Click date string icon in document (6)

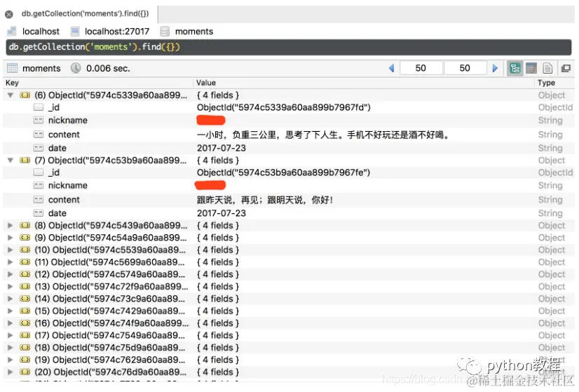pos(39,148)
